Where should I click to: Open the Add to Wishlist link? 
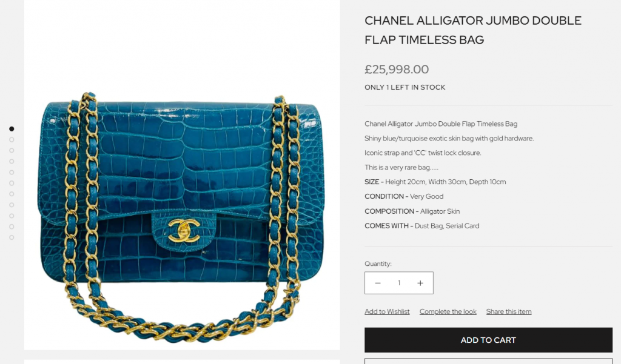click(387, 311)
